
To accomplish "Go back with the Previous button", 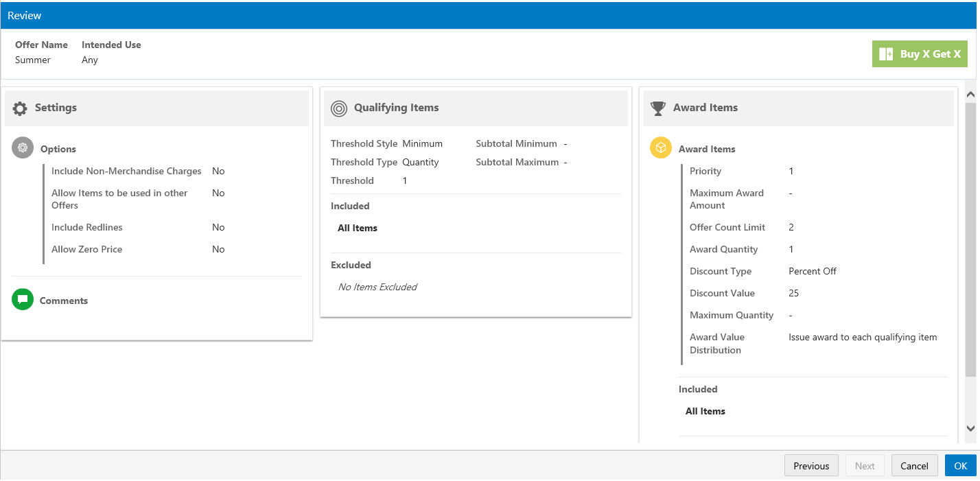I will coord(811,466).
